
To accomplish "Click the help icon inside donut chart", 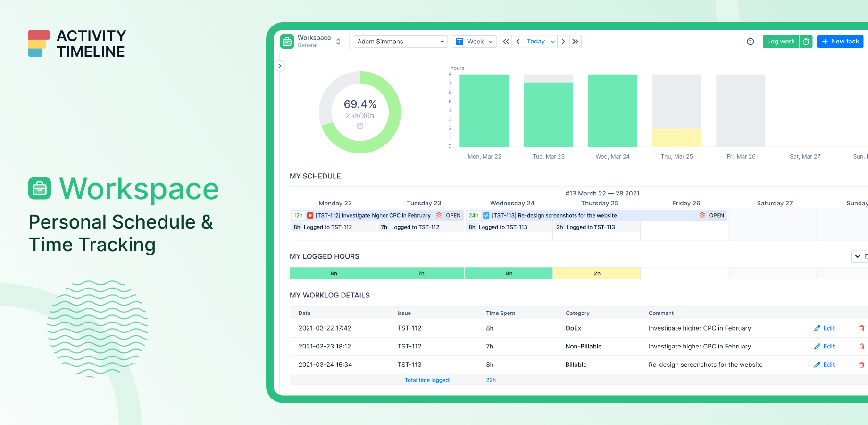I will pos(360,126).
